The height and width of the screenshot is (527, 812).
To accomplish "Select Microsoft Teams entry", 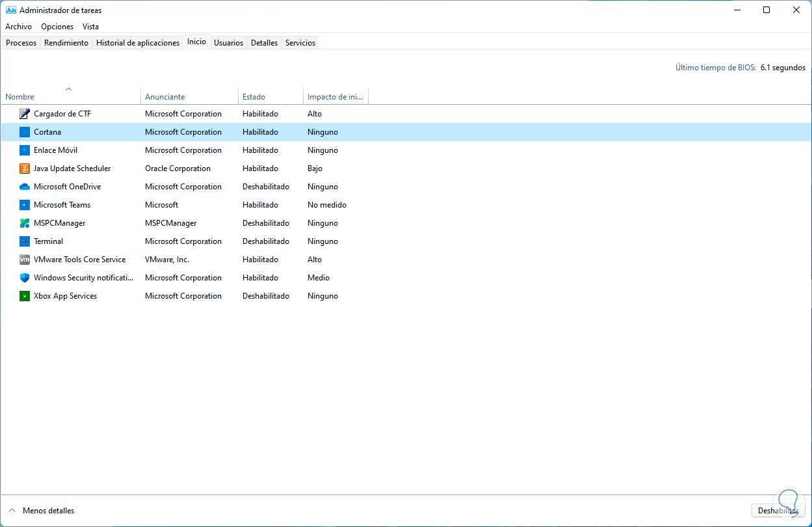I will (62, 205).
